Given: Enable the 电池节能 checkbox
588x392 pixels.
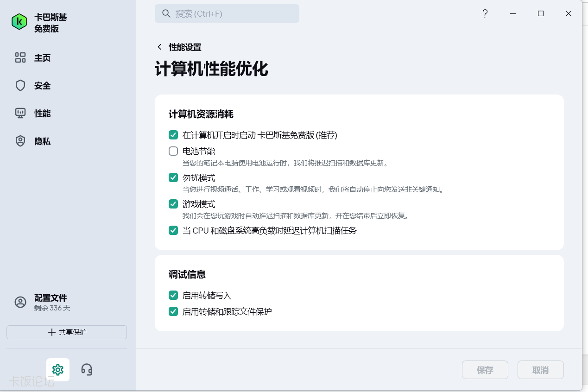Looking at the screenshot, I should [x=173, y=151].
